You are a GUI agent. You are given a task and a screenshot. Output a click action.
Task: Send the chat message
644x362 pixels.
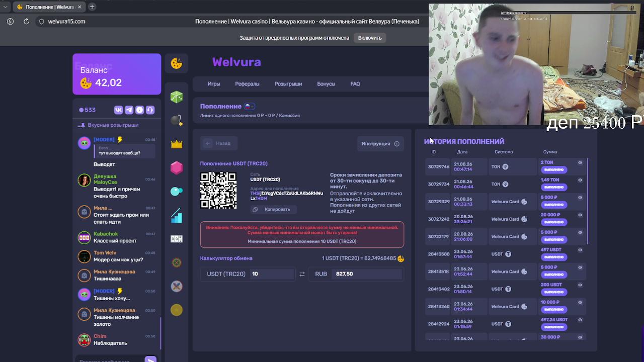(150, 359)
